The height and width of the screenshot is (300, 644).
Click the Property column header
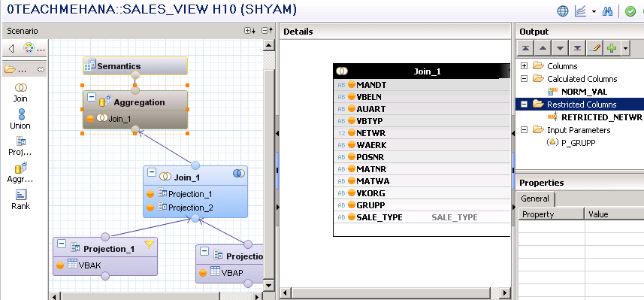click(x=550, y=214)
